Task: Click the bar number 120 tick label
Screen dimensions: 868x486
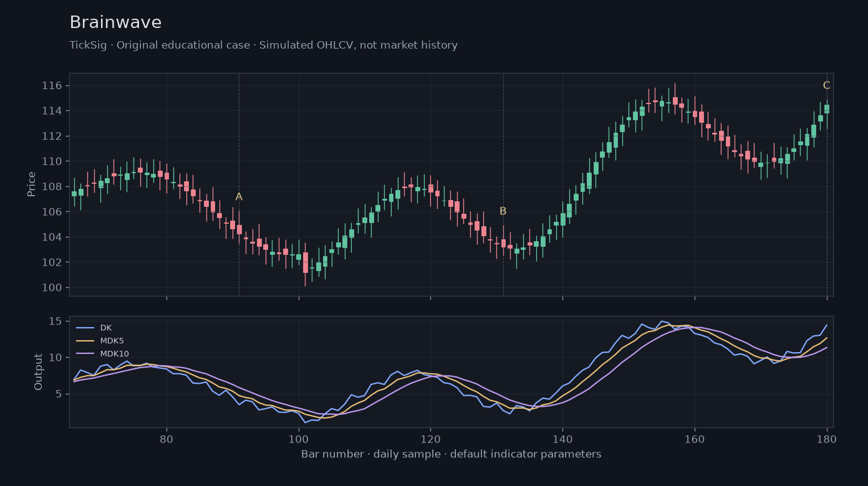Action: tap(430, 439)
